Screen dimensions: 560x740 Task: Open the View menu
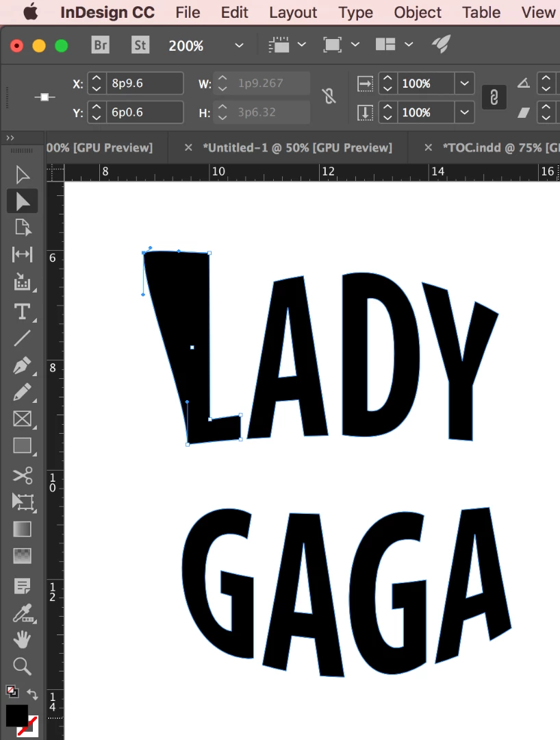(538, 12)
